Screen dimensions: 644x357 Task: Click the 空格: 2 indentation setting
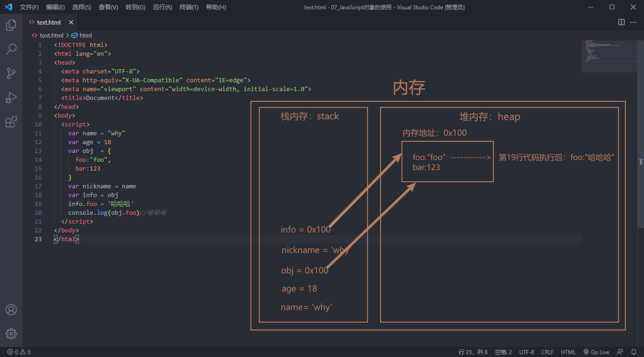[503, 352]
